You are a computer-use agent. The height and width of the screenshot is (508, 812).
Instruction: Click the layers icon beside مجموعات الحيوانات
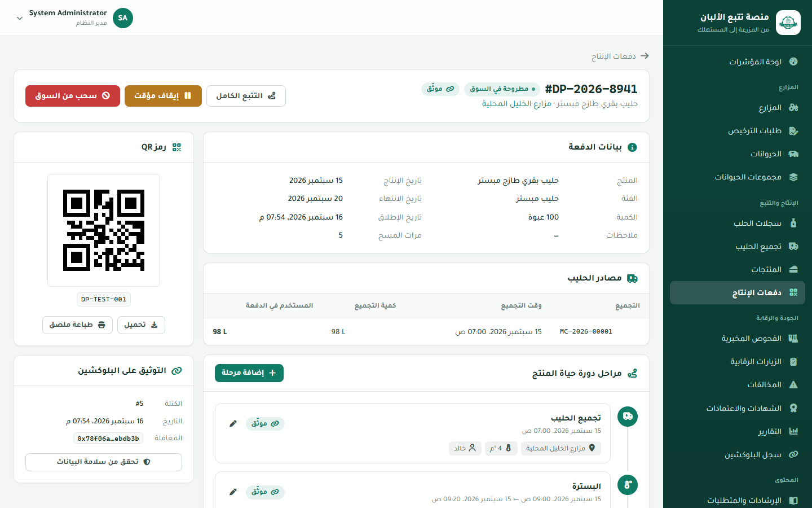[x=793, y=177]
